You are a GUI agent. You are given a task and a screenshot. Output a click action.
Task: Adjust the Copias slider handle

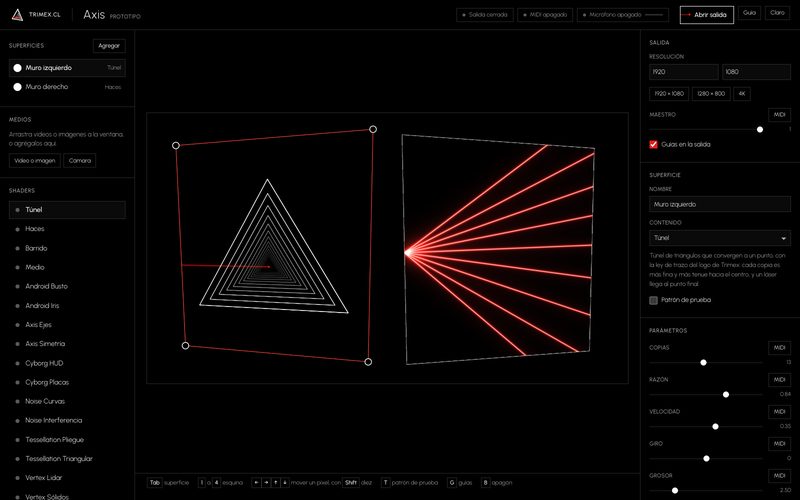[704, 363]
